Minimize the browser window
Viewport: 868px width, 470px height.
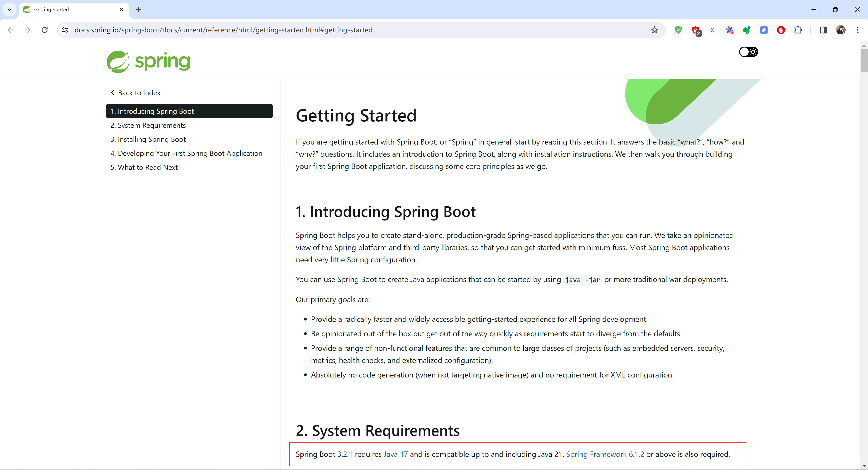click(x=814, y=9)
